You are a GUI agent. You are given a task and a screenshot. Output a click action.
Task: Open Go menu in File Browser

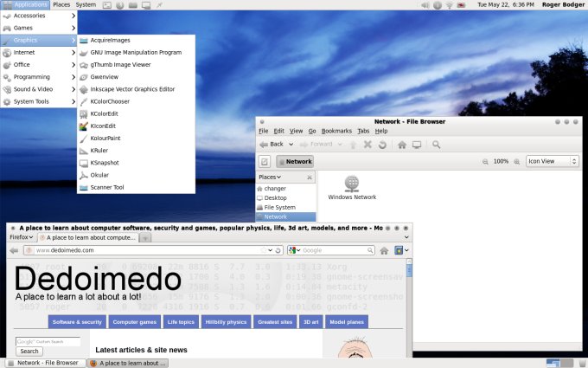(x=312, y=131)
